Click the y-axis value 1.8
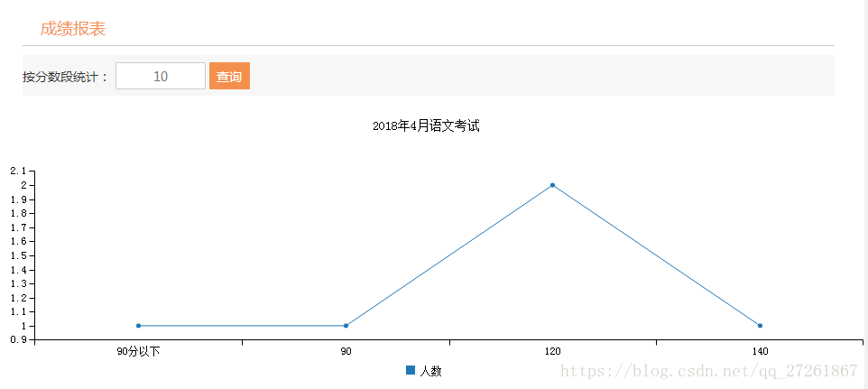The image size is (868, 389). click(x=19, y=213)
